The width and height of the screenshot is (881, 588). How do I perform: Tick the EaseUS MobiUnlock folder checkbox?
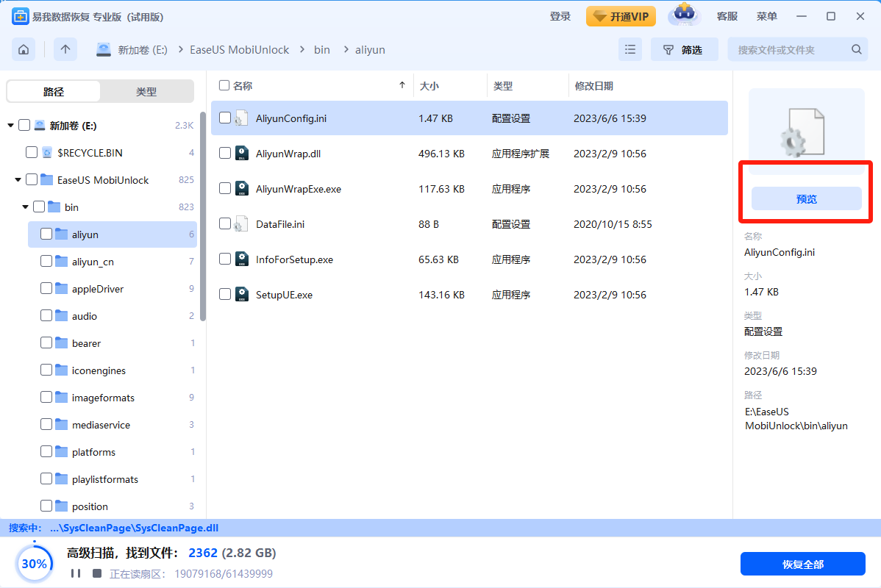32,180
